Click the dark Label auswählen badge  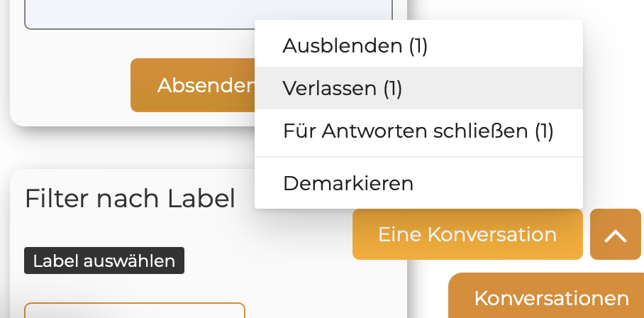(104, 261)
